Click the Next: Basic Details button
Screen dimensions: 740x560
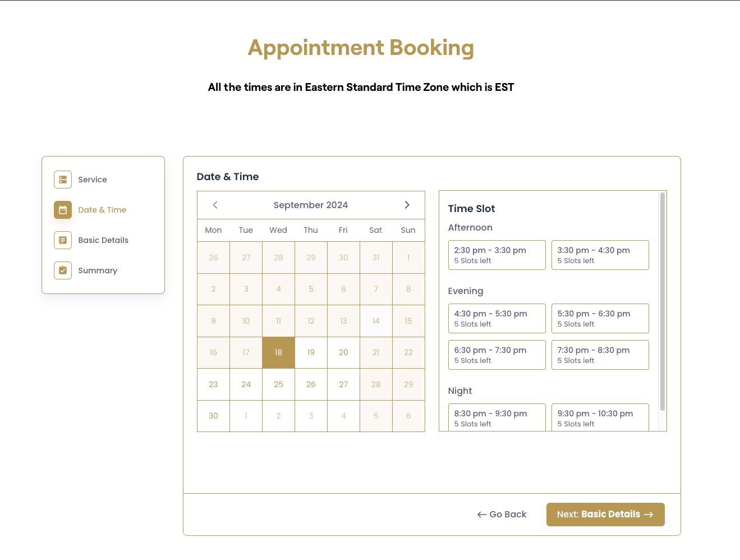coord(605,515)
